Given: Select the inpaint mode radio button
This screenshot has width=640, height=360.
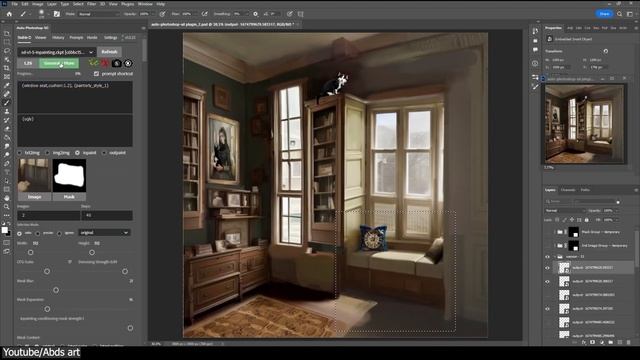Looking at the screenshot, I should (x=77, y=153).
